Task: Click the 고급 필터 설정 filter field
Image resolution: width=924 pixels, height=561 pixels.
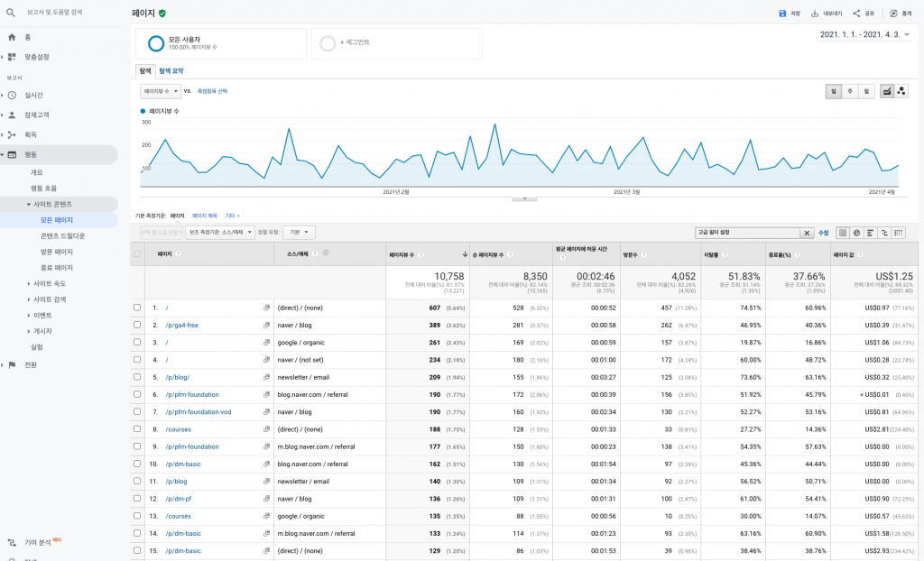Action: point(747,233)
